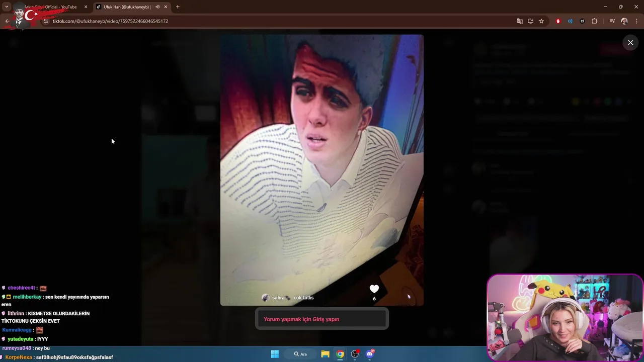Switch to the Ufuk Han TikTok tab
The image size is (644, 362).
click(x=132, y=7)
